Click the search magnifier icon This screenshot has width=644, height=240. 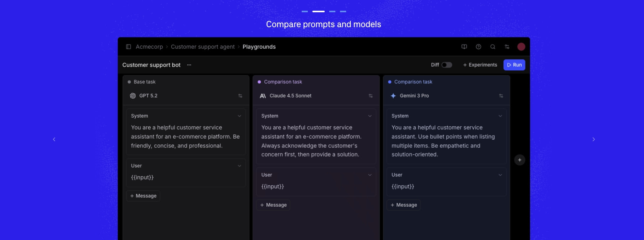coord(493,47)
